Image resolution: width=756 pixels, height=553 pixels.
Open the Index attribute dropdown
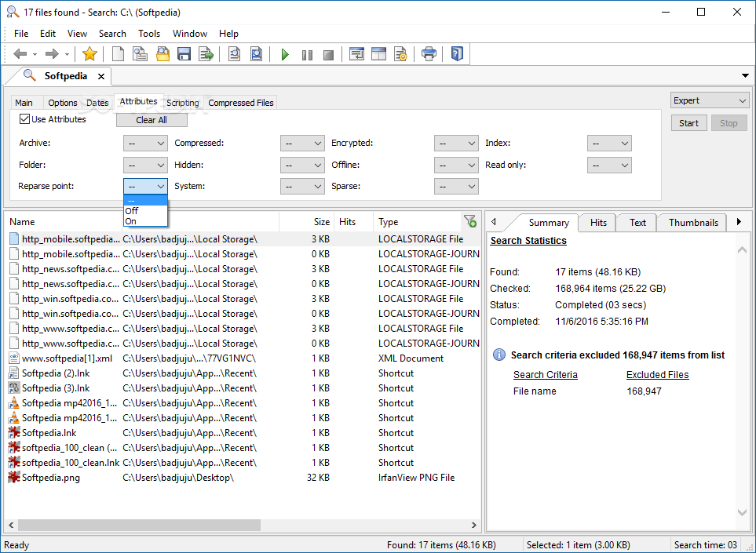click(x=609, y=143)
